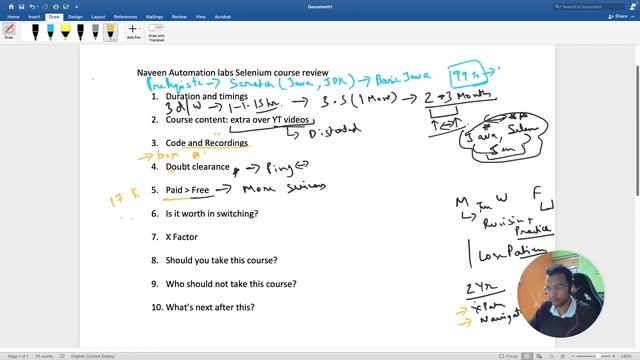Toggle Draw with Trackpad switch

click(156, 27)
